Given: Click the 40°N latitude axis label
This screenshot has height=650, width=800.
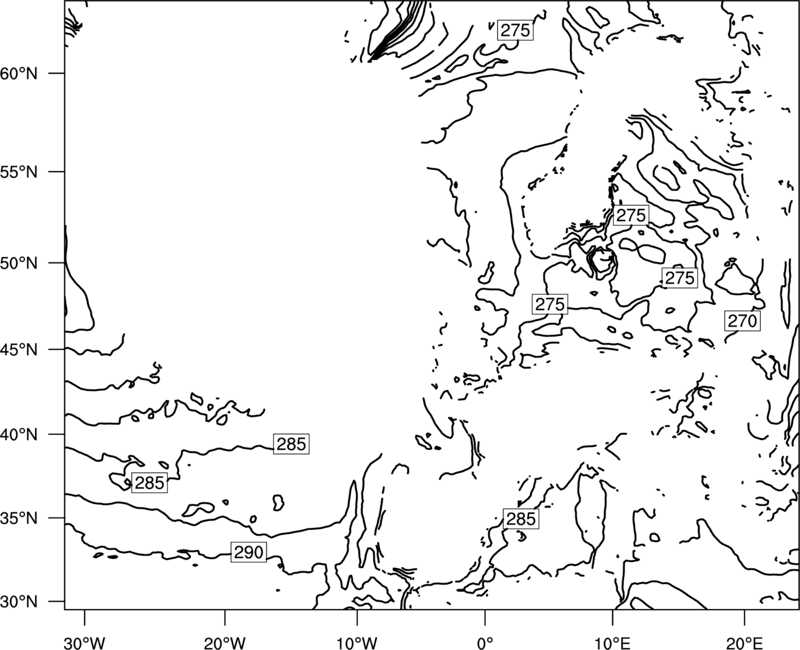Looking at the screenshot, I should tap(19, 435).
